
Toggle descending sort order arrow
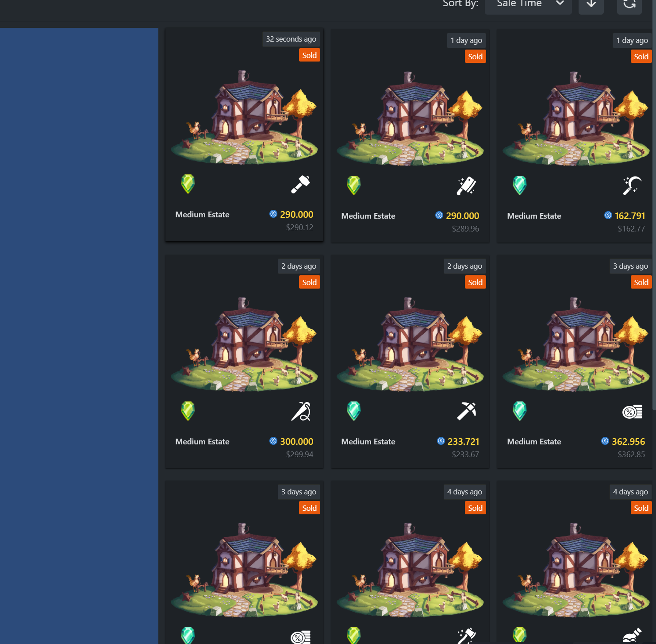tap(591, 4)
